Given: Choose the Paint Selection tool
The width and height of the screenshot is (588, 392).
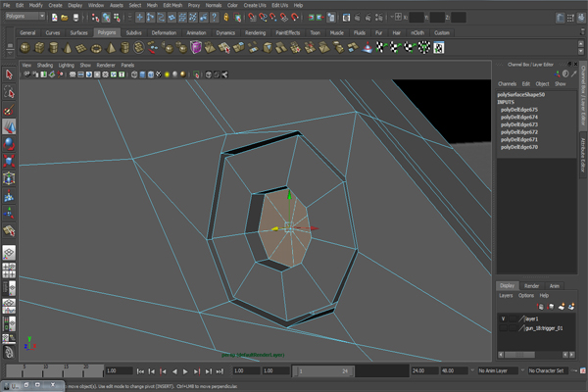Looking at the screenshot, I should (9, 110).
